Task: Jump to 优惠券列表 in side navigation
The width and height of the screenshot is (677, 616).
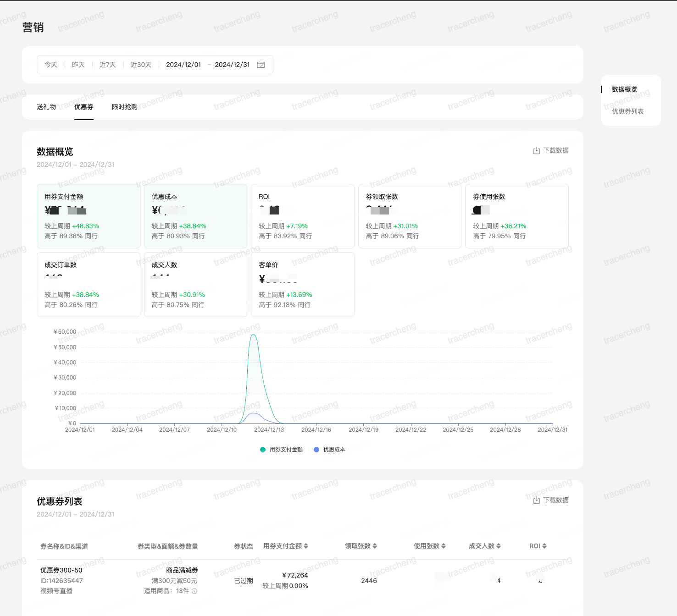Action: tap(627, 111)
